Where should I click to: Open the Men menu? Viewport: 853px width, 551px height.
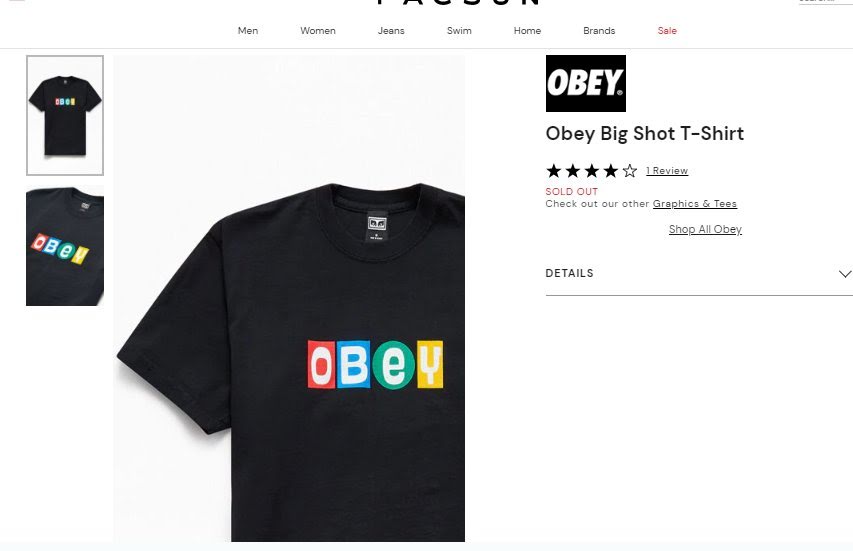[248, 31]
